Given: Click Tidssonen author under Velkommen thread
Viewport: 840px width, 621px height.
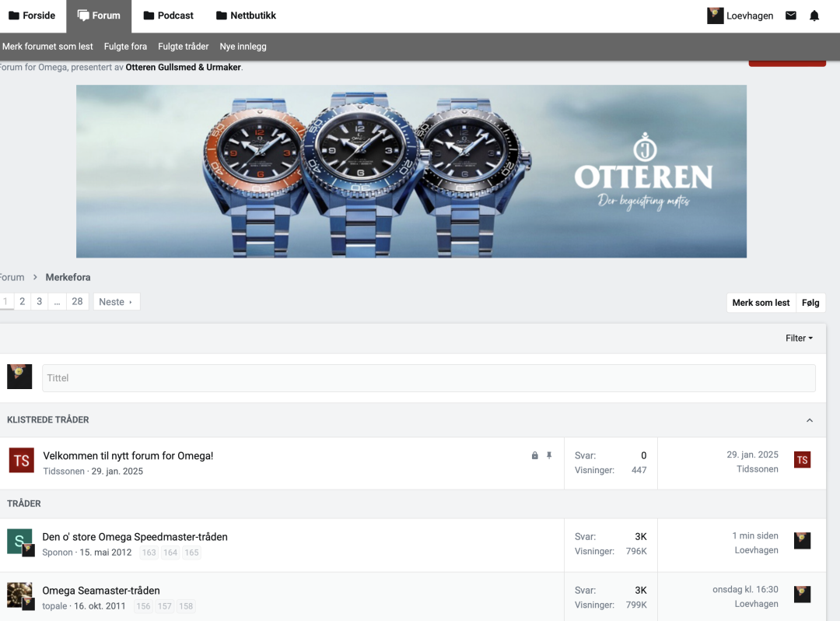Looking at the screenshot, I should pos(64,472).
